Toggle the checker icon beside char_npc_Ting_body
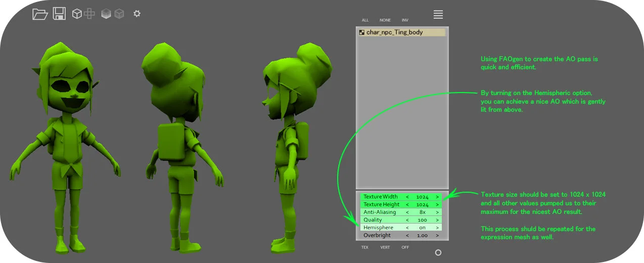This screenshot has height=263, width=644. (x=362, y=32)
